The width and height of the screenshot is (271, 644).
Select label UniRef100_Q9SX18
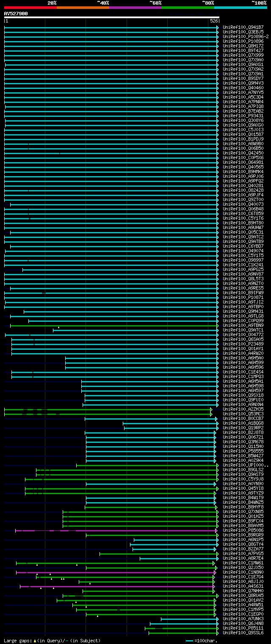point(243,395)
